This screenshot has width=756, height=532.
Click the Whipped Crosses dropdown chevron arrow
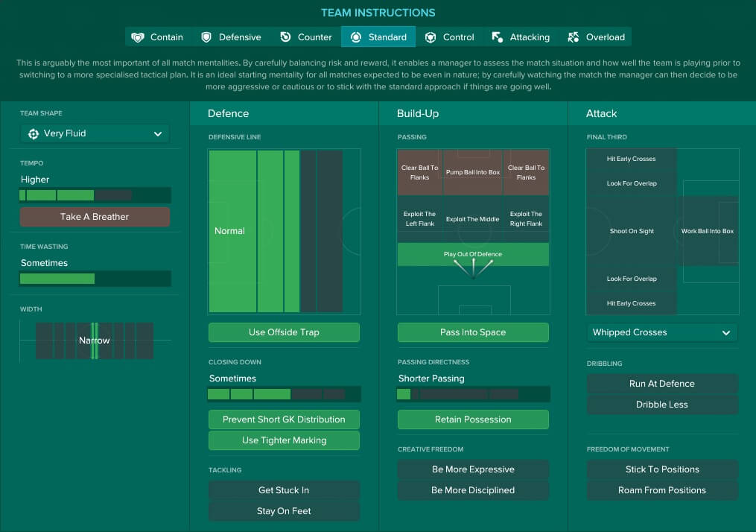725,333
